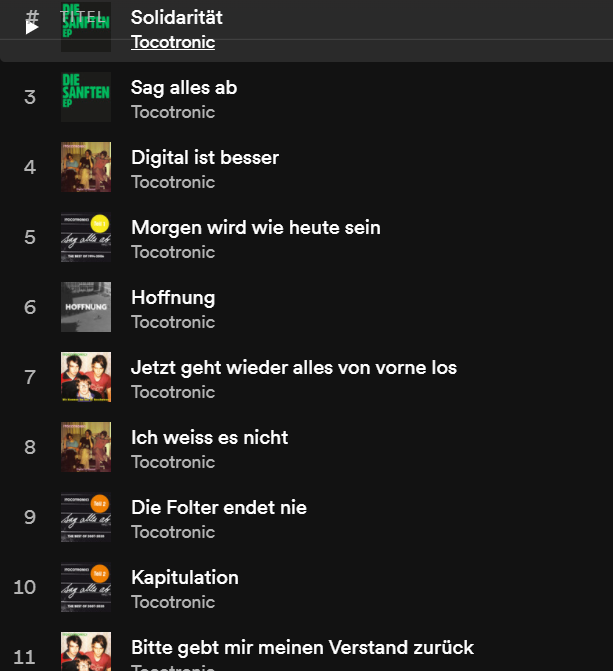613x671 pixels.
Task: Click the album art for Morgen wird wie heute sein
Action: [86, 237]
